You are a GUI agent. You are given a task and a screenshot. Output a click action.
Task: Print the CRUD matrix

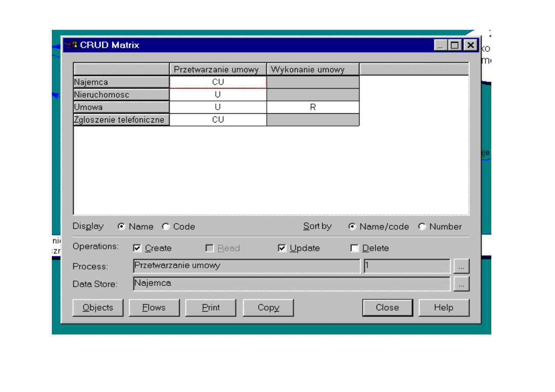tap(210, 308)
